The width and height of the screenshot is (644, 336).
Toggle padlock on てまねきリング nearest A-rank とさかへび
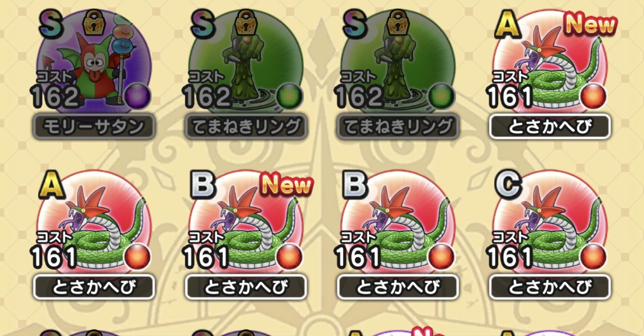[x=398, y=23]
